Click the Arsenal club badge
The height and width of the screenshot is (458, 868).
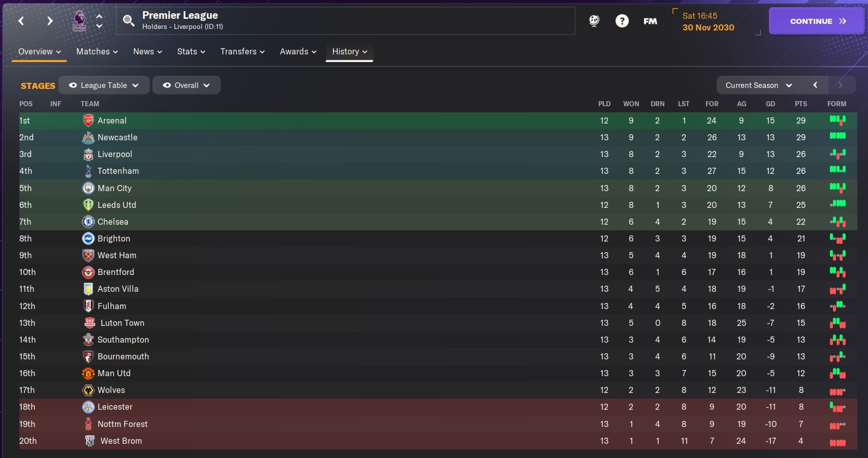click(x=88, y=120)
